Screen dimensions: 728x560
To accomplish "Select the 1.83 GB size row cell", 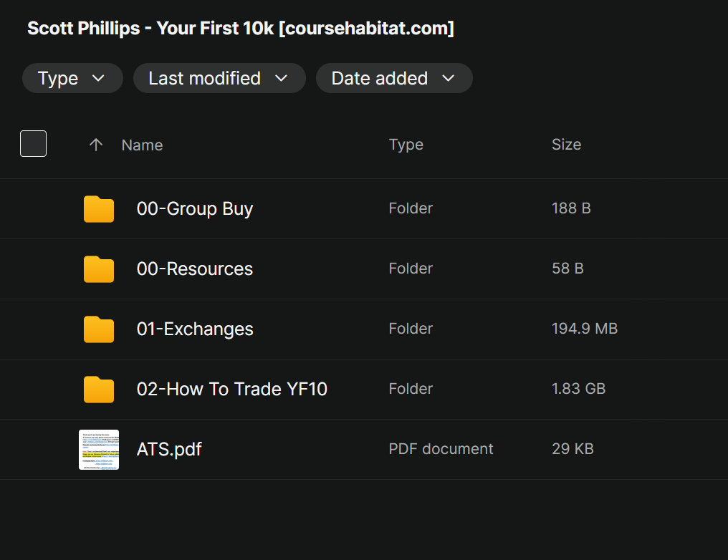I will [x=578, y=390].
